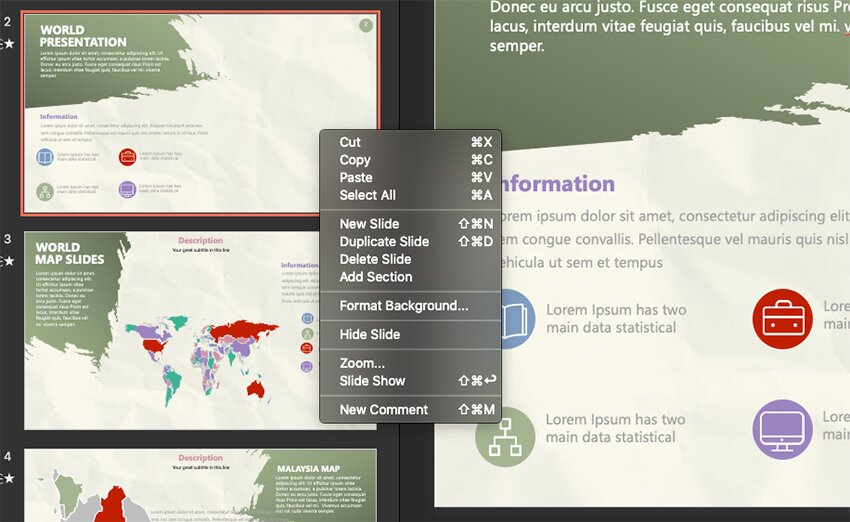Add a New Comment via context menu

click(x=383, y=409)
